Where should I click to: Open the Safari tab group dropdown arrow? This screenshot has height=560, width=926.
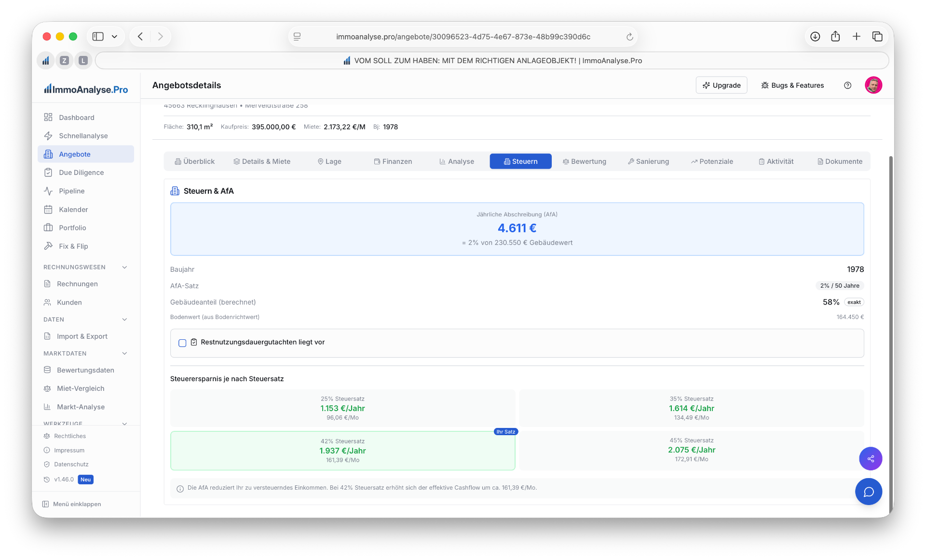pos(114,37)
